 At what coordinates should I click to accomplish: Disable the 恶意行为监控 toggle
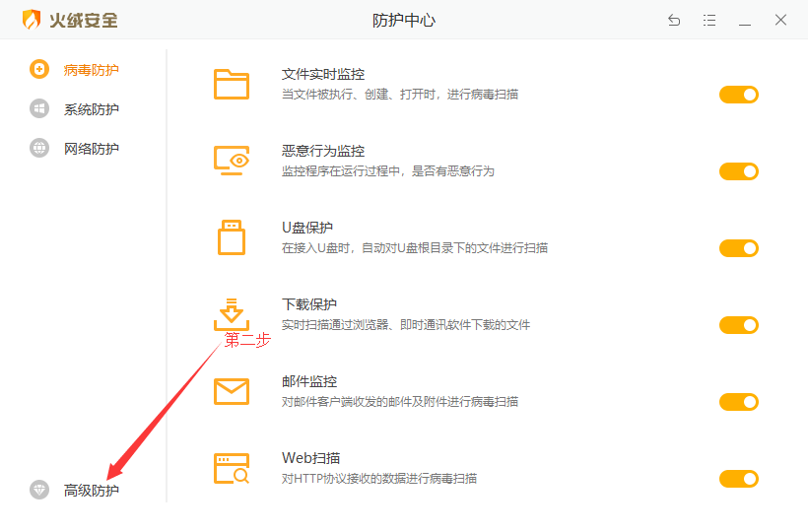coord(738,171)
